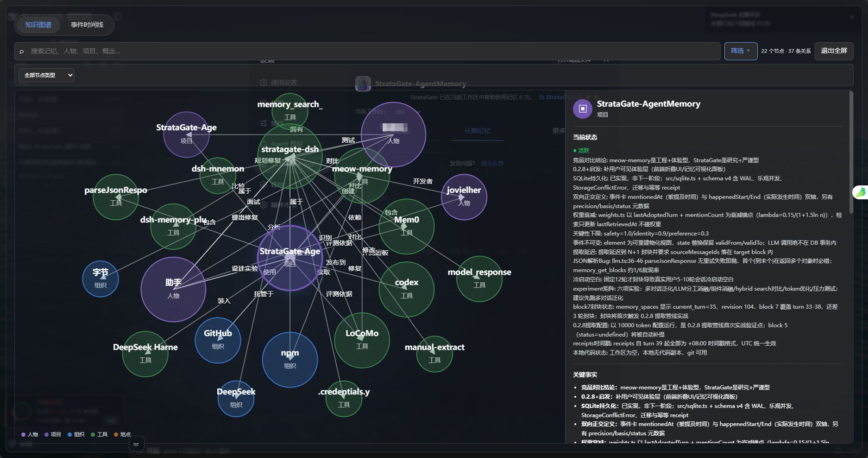Click the magnifier search icon
Viewport: 868px width, 458px height.
pos(21,51)
